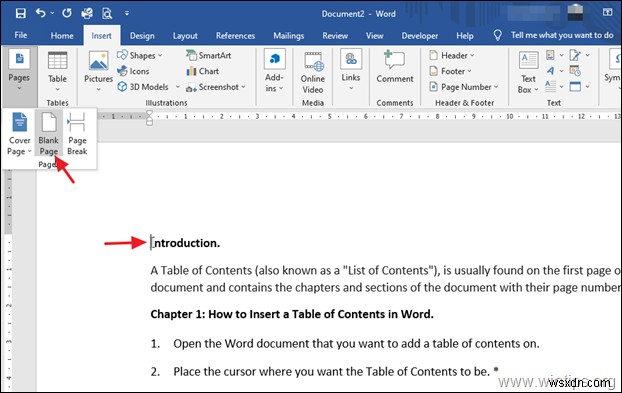Open the Layout tab
622x393 pixels.
(185, 36)
